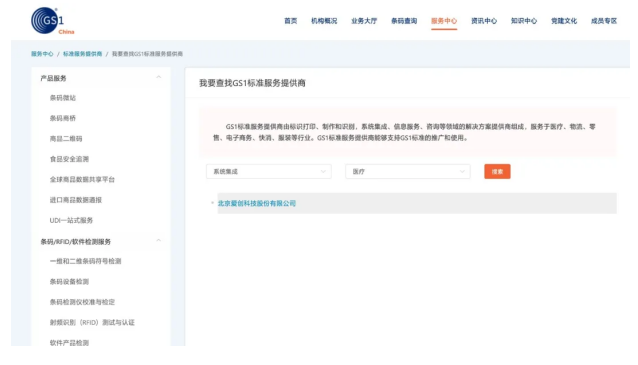Open the 资讯中心 nav item
The image size is (638, 365).
coord(484,21)
